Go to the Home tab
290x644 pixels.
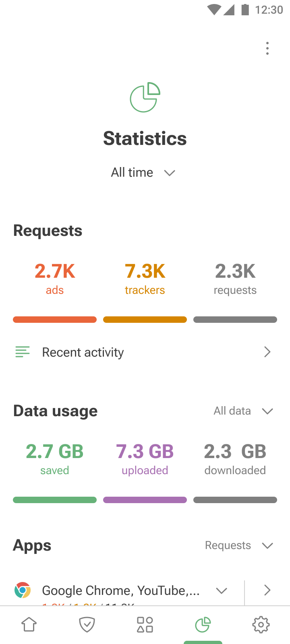coord(29,625)
